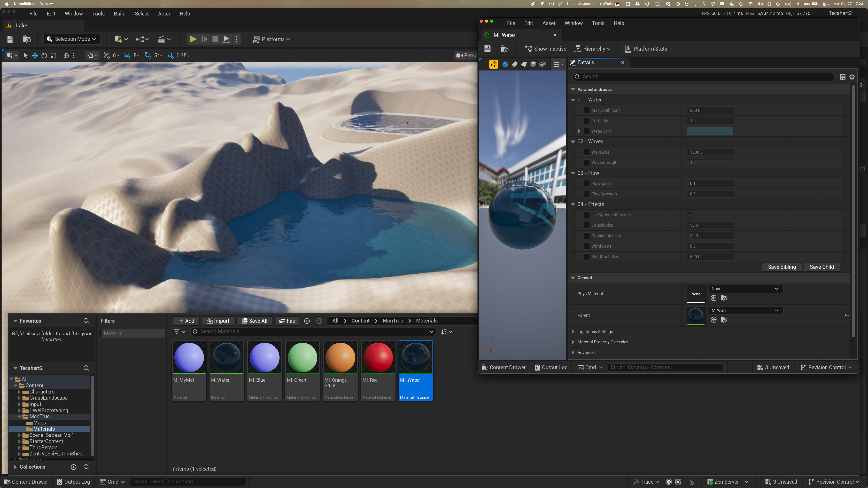Click the MI_Water editor Save icon
Viewport: 868px width, 488px height.
point(488,49)
